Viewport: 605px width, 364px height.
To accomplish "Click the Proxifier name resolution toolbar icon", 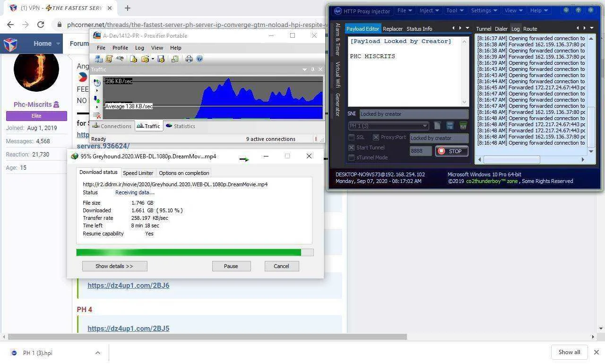I will click(120, 59).
